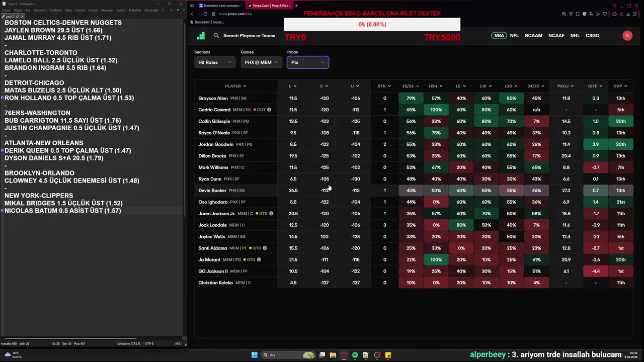The width and height of the screenshot is (644, 362).
Task: Switch to 'Basketbol canlı sonuçları' browser tab
Action: [x=220, y=6]
